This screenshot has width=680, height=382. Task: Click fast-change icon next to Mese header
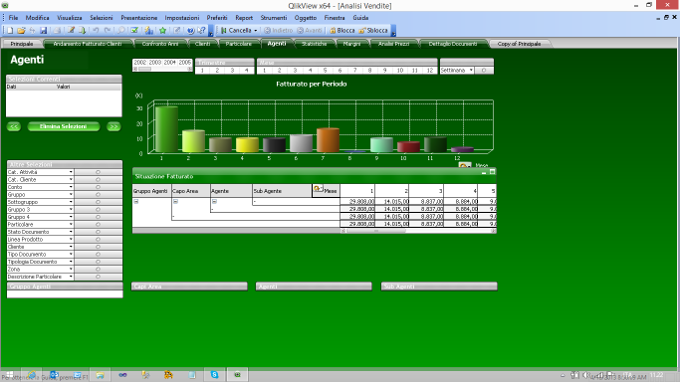click(318, 189)
